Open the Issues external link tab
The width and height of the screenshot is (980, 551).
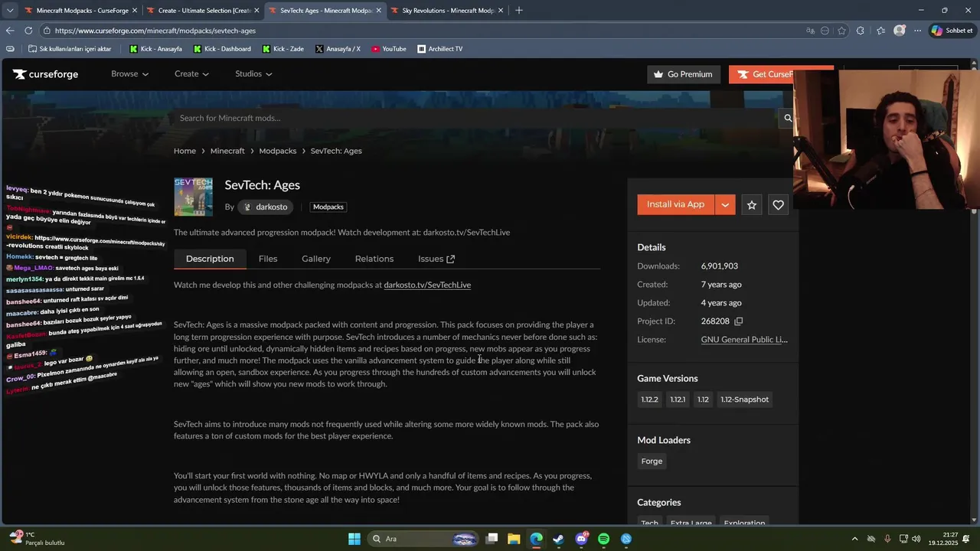436,259
